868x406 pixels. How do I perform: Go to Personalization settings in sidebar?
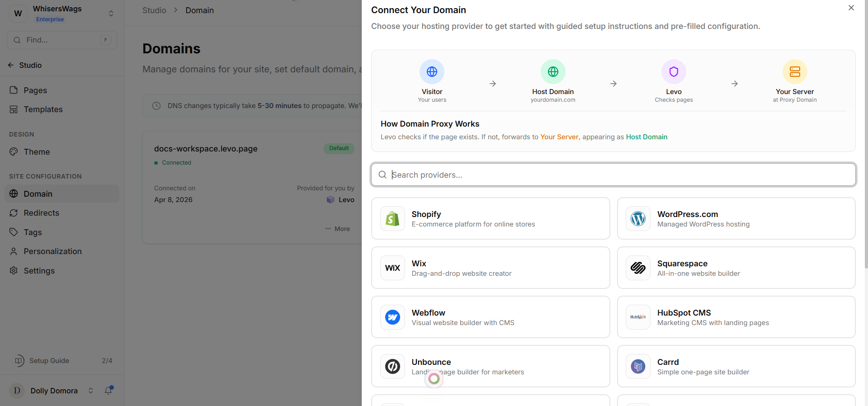click(x=52, y=251)
